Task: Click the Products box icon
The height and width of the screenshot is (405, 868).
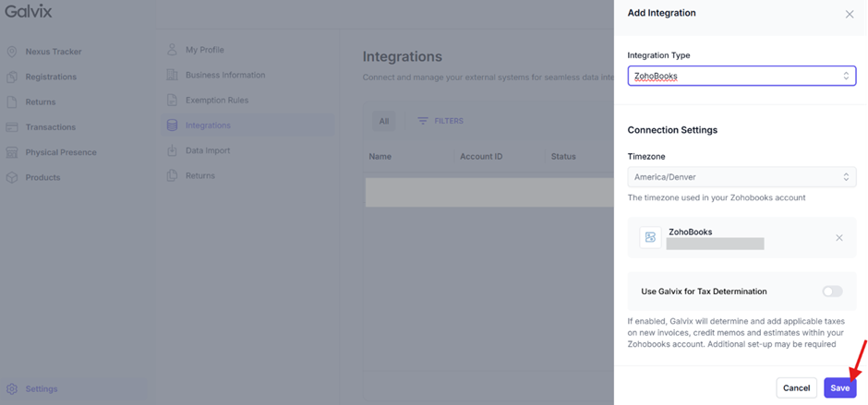Action: (x=12, y=178)
